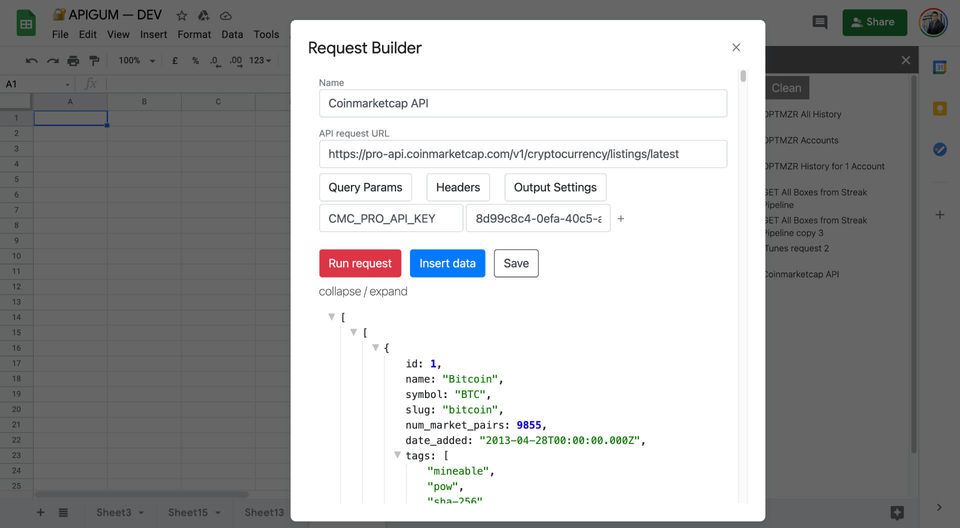Open the File menu

pos(60,35)
